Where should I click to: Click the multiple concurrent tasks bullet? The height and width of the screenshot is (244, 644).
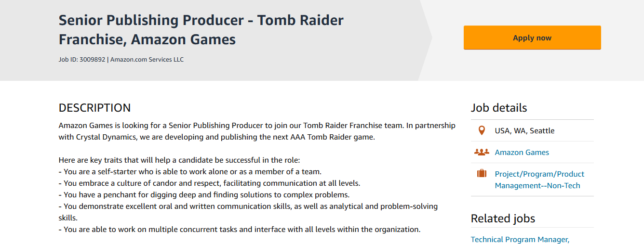tap(240, 229)
